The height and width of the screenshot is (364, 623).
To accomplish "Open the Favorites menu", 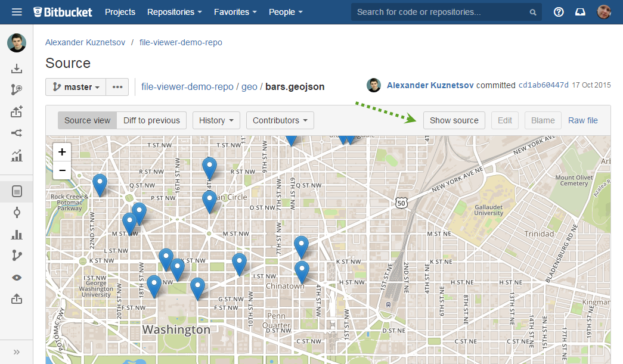I will coord(235,12).
